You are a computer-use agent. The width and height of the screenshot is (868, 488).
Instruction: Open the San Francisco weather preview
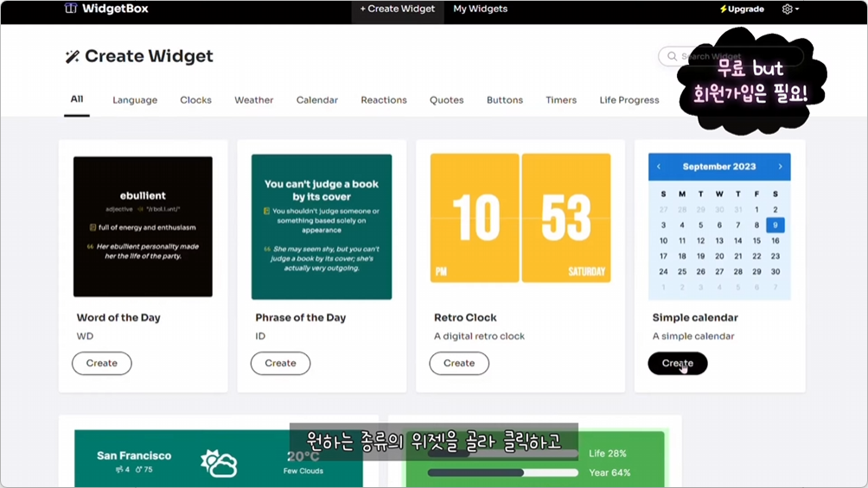point(219,459)
